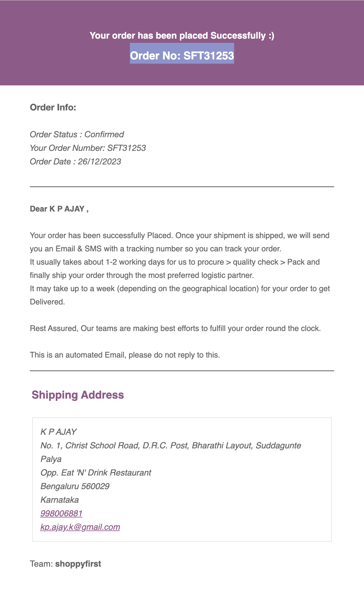Click the Order Date 26/12/2023 line
The image size is (364, 592).
pos(75,161)
